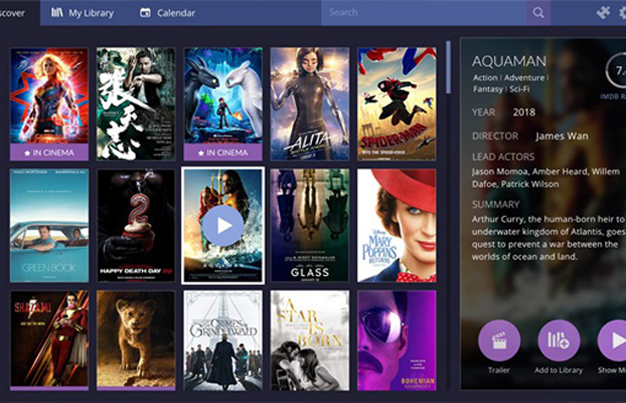Click director name James Wan
Screen dimensions: 626x403
(x=562, y=136)
